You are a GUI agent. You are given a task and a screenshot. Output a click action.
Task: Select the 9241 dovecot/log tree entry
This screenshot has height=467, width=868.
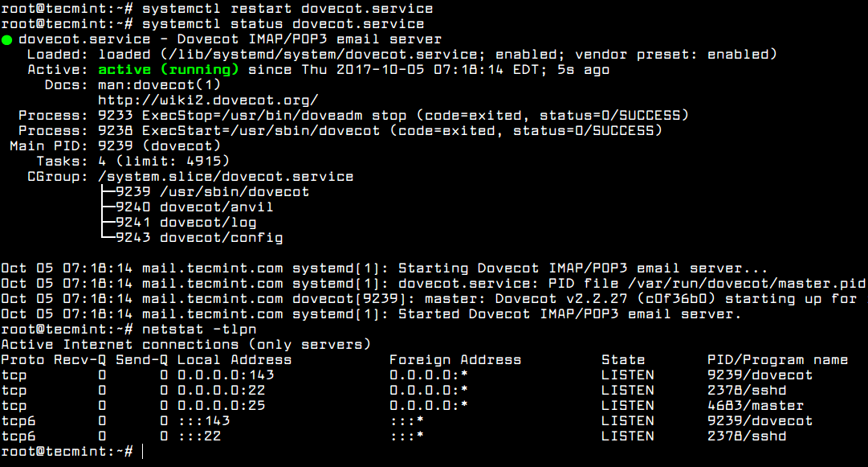coord(186,223)
